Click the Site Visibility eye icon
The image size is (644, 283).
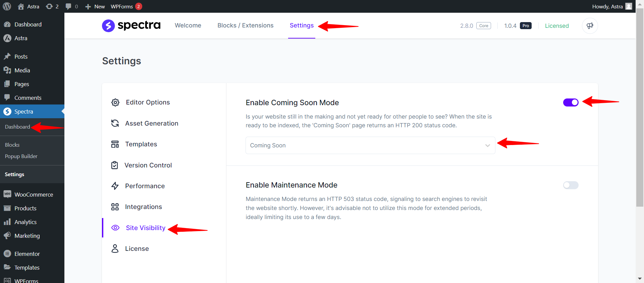pos(115,228)
